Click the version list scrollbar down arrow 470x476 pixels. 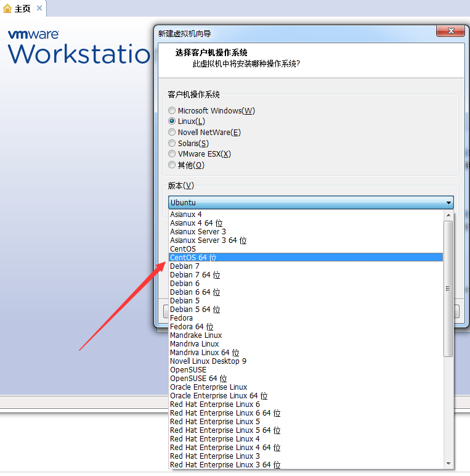tap(448, 464)
